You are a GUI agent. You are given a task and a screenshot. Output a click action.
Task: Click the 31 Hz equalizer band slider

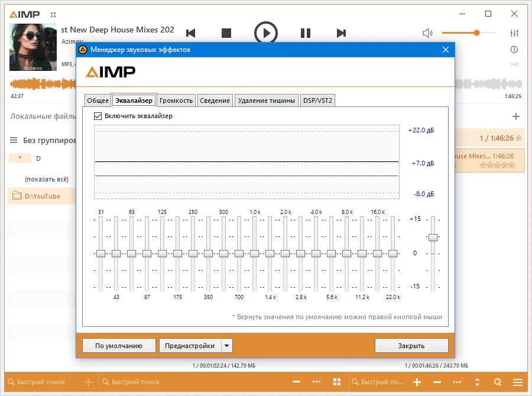(x=100, y=253)
